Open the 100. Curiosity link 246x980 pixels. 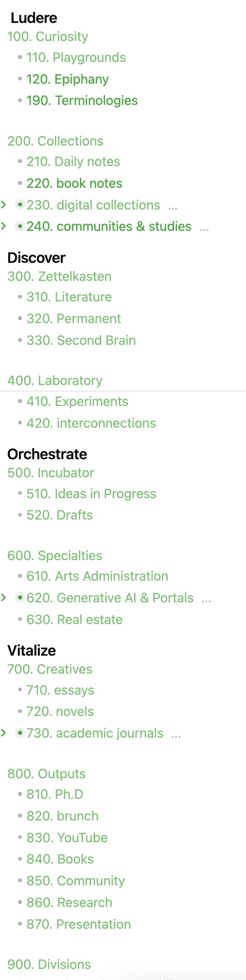pos(48,36)
